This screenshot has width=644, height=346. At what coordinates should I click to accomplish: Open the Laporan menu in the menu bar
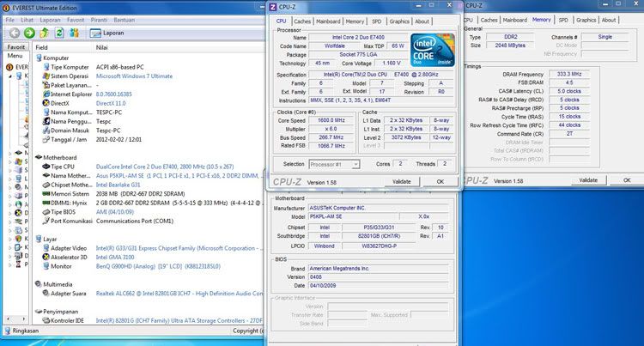point(50,20)
